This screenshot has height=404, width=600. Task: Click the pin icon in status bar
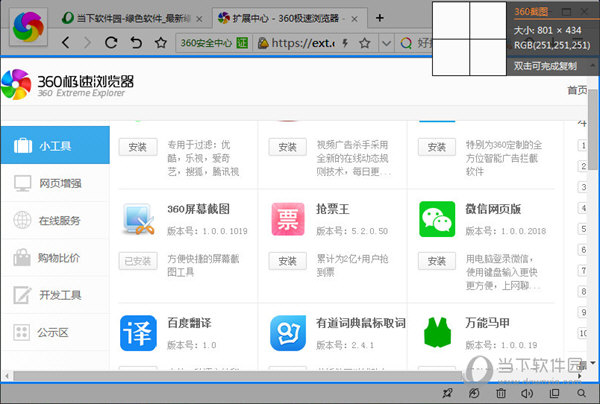[x=447, y=393]
